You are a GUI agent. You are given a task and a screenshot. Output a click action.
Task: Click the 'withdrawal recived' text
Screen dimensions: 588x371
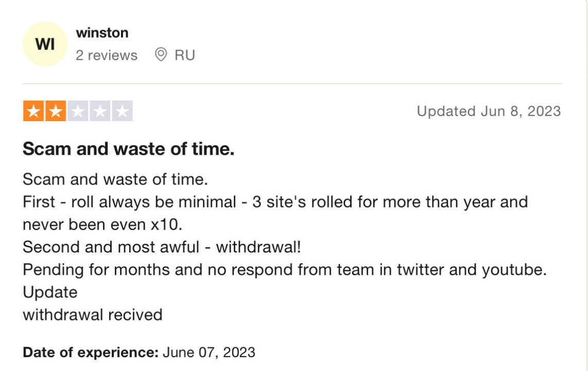coord(92,315)
